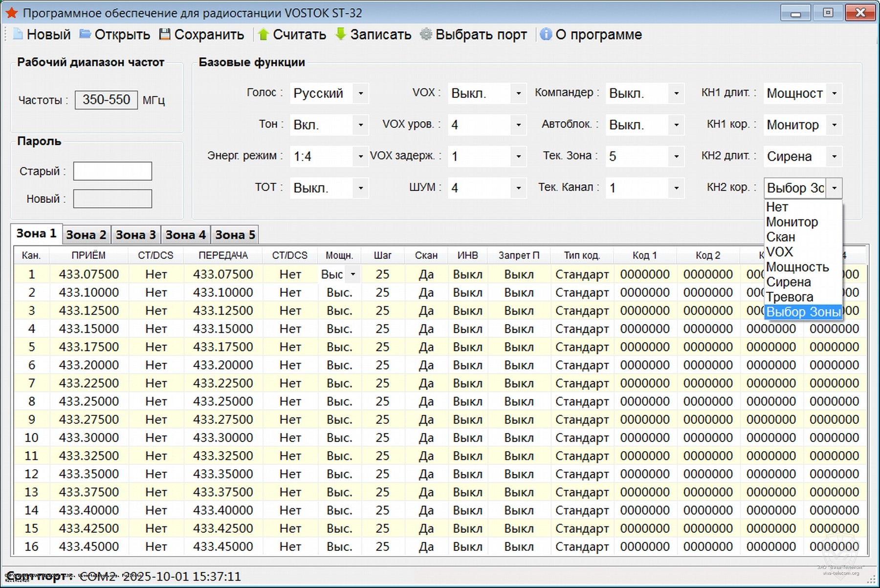This screenshot has width=880, height=588.
Task: Write to radio with Записать down arrow
Action: click(341, 34)
